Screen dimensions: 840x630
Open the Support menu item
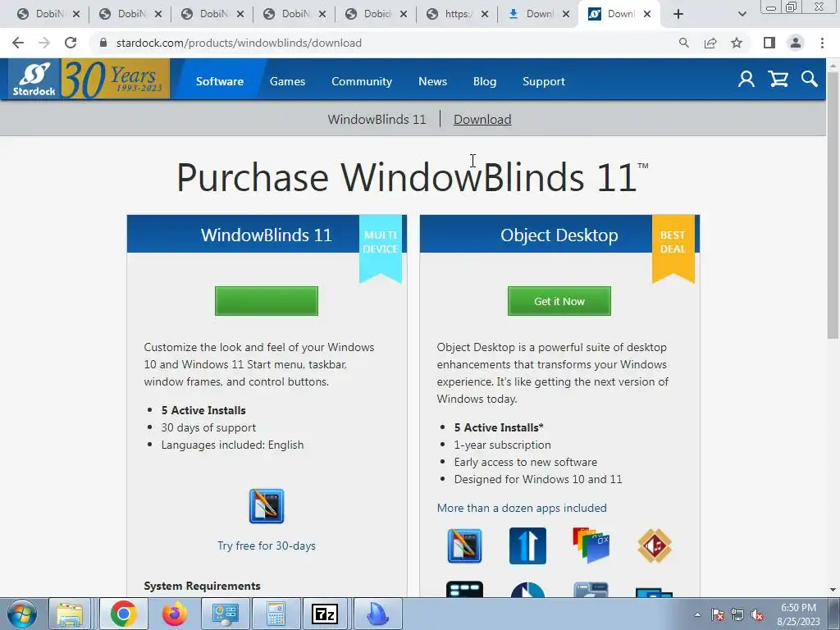(544, 81)
